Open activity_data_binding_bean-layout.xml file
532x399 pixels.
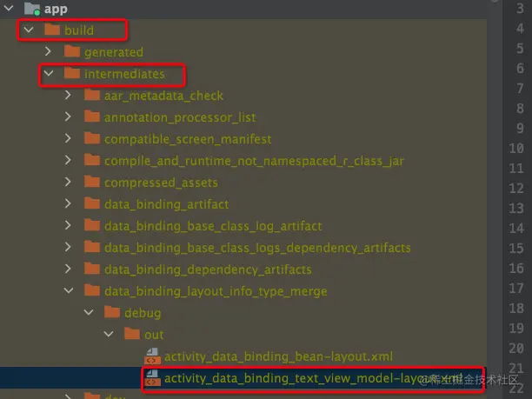[278, 356]
